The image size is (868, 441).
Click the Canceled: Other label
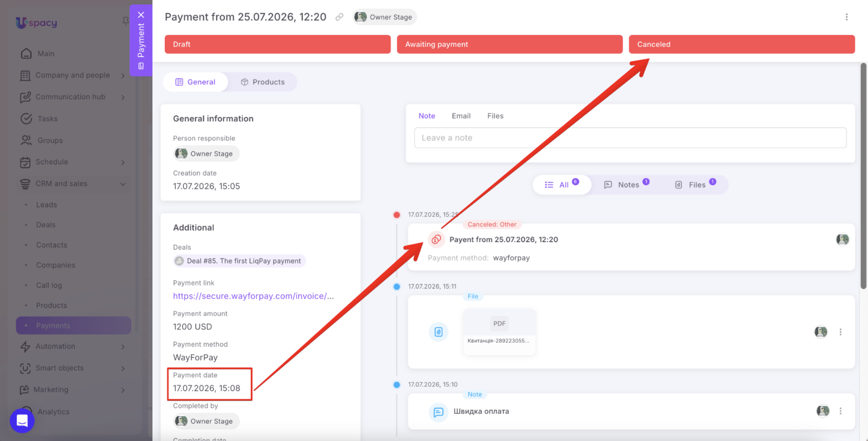pos(492,224)
